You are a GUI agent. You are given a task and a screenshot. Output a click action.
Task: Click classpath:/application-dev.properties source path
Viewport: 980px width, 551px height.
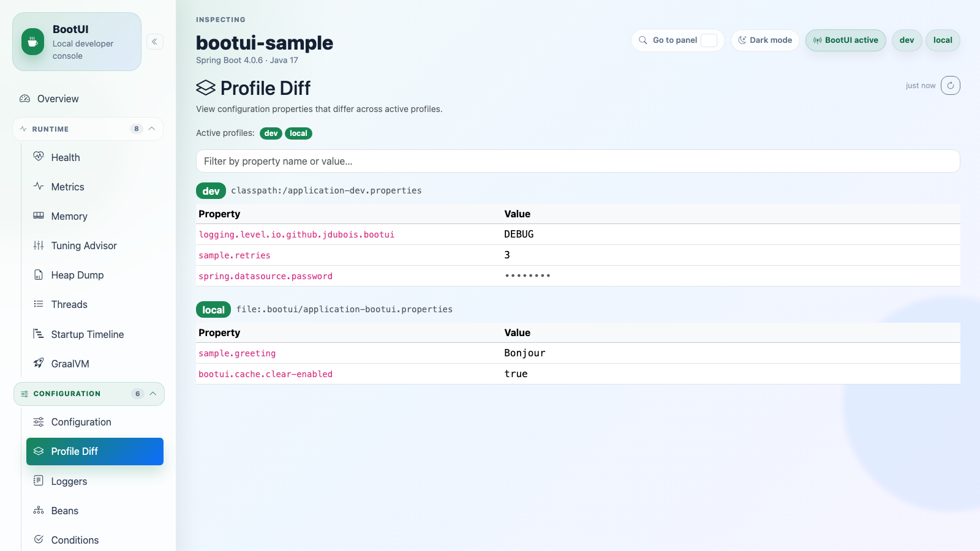tap(326, 190)
